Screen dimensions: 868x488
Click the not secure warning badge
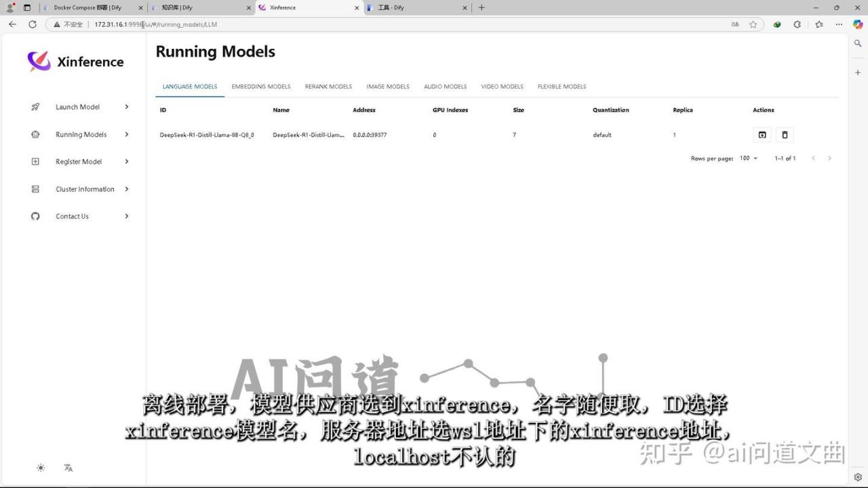pyautogui.click(x=68, y=24)
